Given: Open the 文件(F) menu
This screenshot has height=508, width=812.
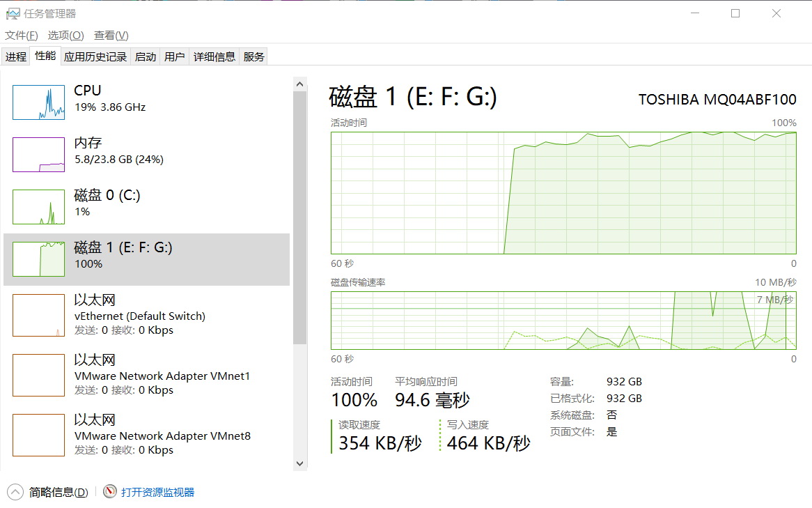Looking at the screenshot, I should click(22, 36).
